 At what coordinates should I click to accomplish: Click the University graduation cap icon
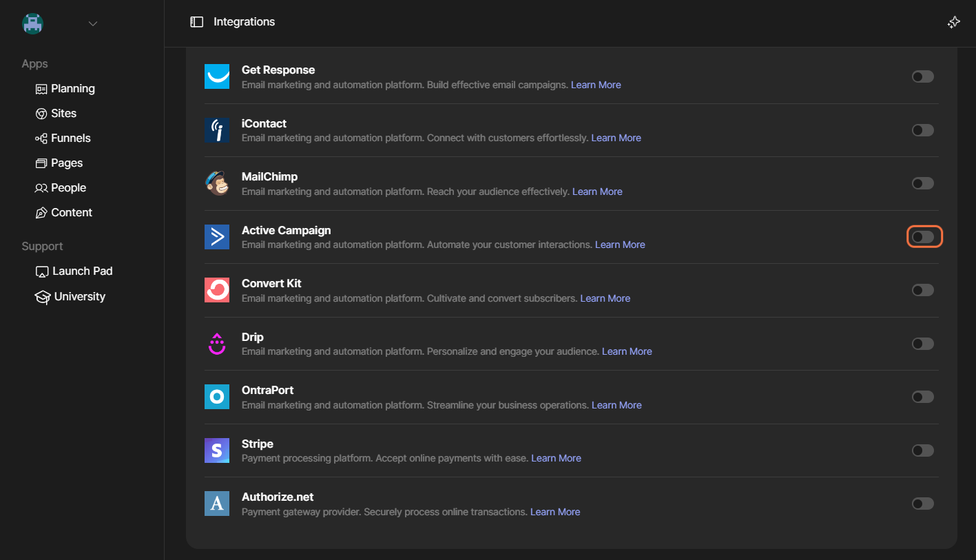point(43,297)
